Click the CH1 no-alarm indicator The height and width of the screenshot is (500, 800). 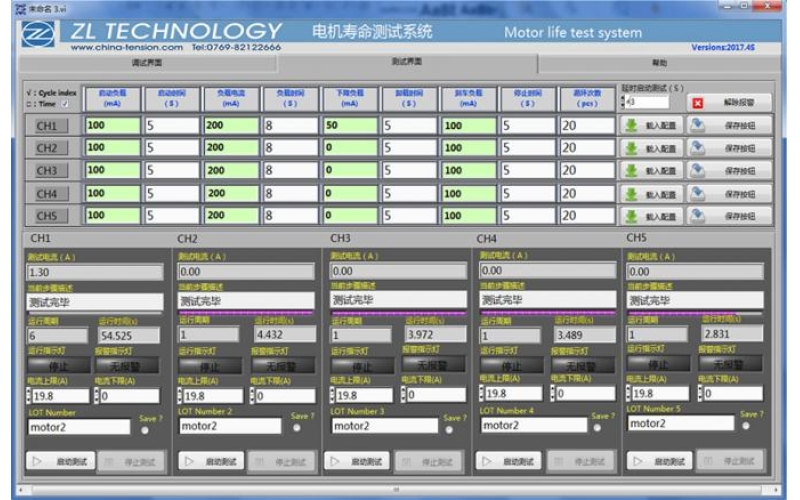point(127,365)
